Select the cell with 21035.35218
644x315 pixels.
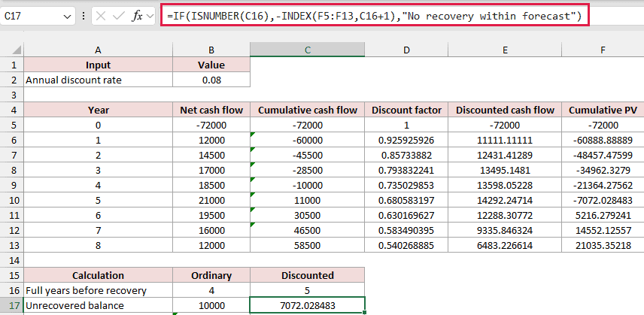(x=603, y=245)
